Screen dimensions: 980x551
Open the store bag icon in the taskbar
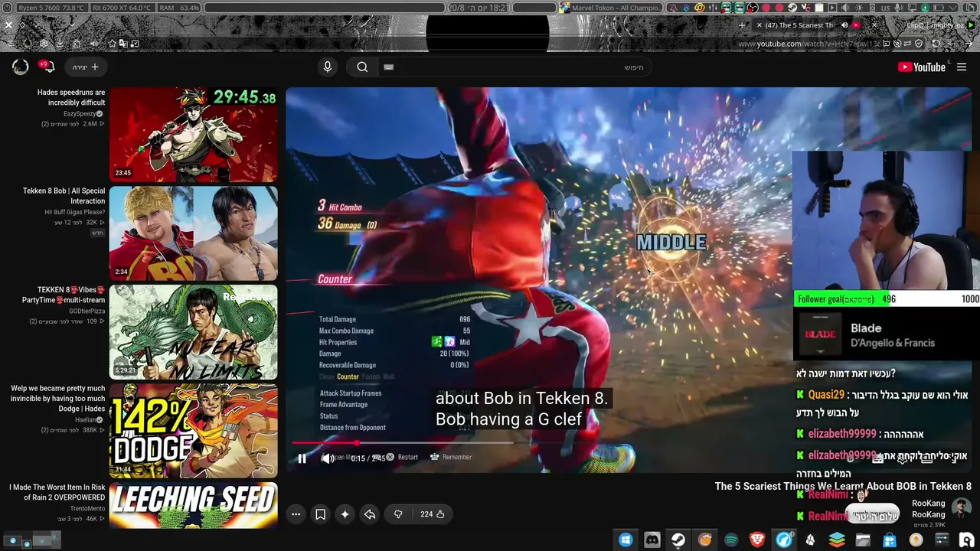(x=890, y=540)
